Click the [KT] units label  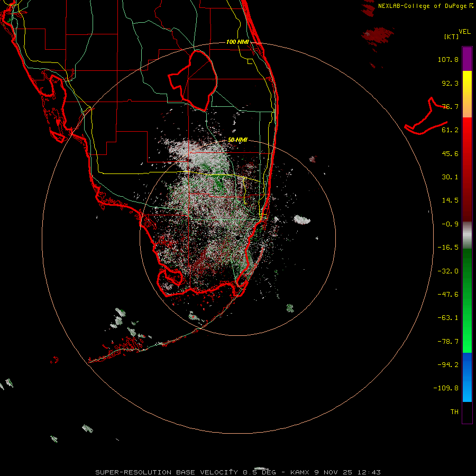452,36
